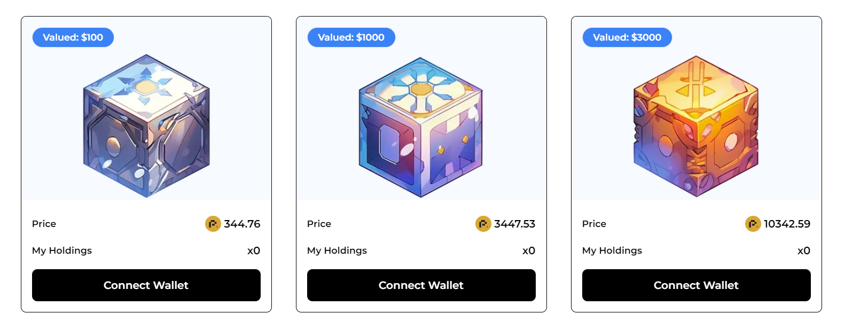This screenshot has width=868, height=321.
Task: Click the "Valued: $1000" badge
Action: coord(351,37)
